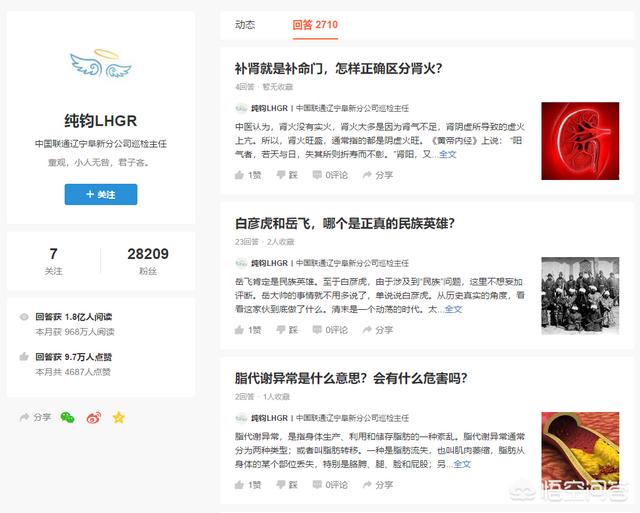Toggle like on the 脂代谢异常 answer

pyautogui.click(x=248, y=485)
